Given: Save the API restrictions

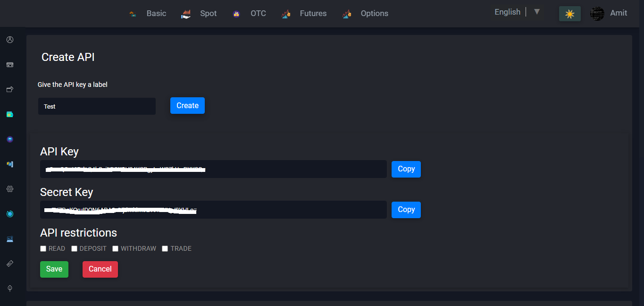Looking at the screenshot, I should point(54,269).
